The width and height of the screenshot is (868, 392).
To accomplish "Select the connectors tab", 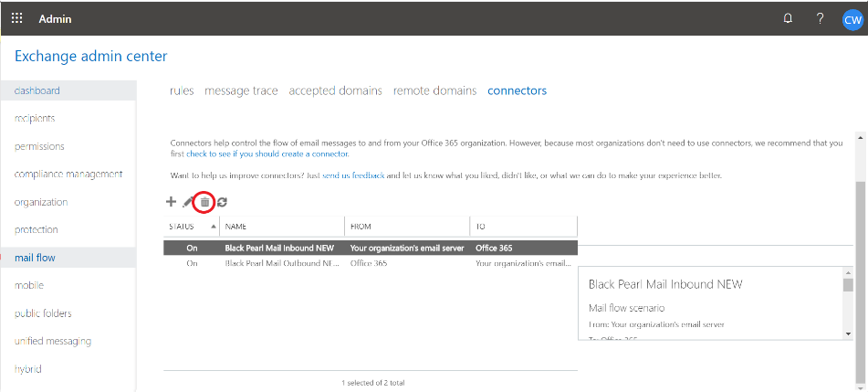I will 517,90.
